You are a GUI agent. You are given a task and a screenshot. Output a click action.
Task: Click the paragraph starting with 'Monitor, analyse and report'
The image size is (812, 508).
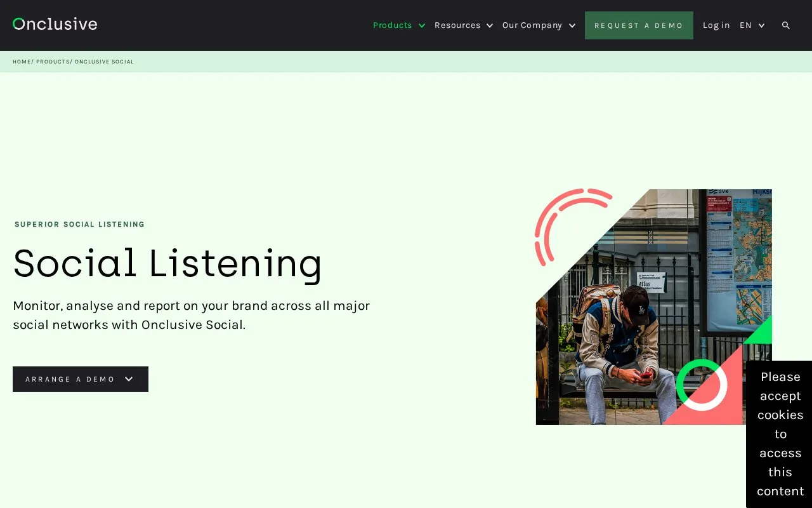tap(192, 315)
